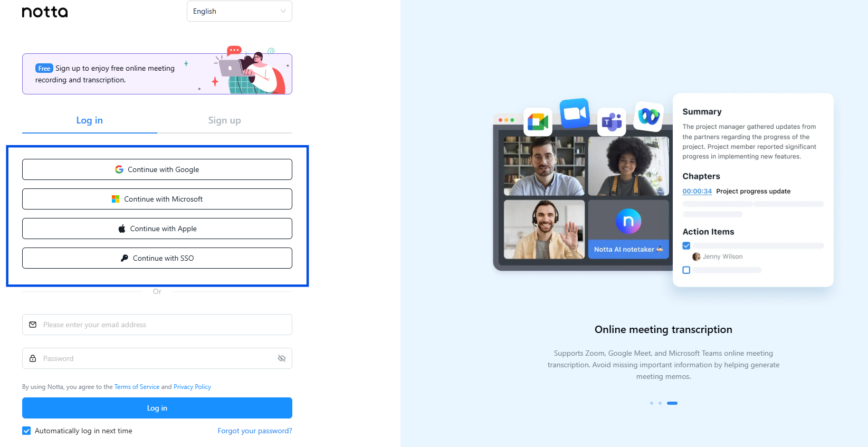
Task: Click the Zoom icon in illustration
Action: (x=575, y=113)
